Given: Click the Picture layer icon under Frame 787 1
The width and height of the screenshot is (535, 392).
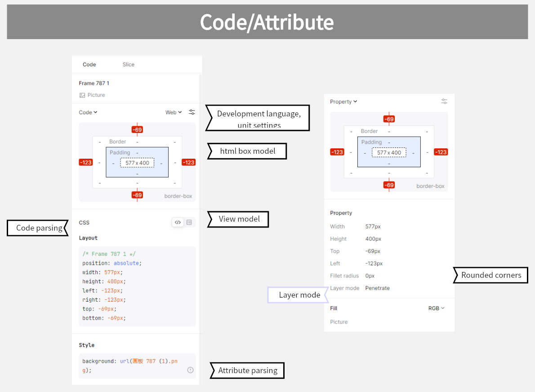Looking at the screenshot, I should (x=82, y=95).
